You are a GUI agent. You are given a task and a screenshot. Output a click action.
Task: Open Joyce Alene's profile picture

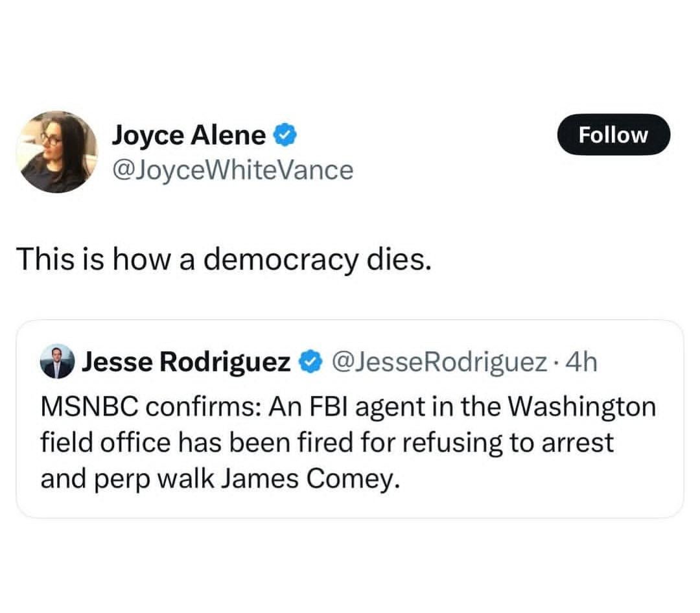(x=56, y=152)
